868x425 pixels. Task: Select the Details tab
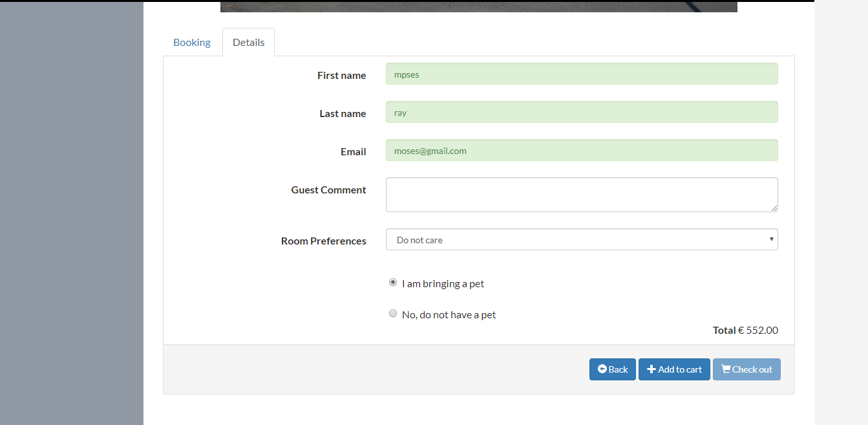[x=249, y=42]
